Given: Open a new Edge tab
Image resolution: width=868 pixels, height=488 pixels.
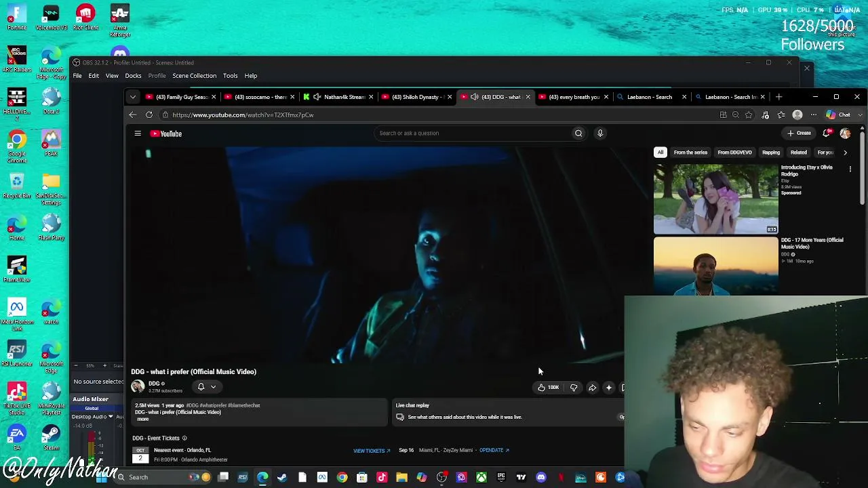Looking at the screenshot, I should pos(778,97).
